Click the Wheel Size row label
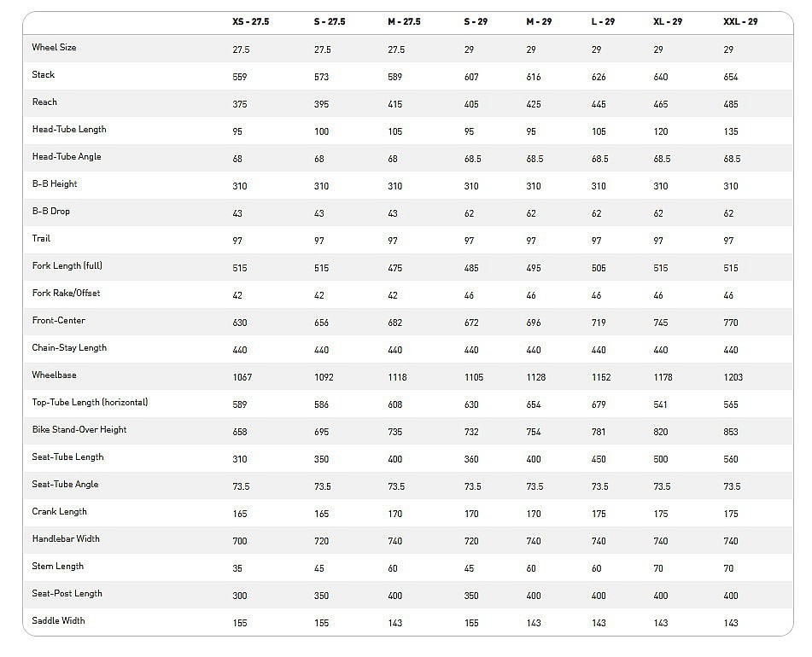This screenshot has width=812, height=657. (x=54, y=48)
